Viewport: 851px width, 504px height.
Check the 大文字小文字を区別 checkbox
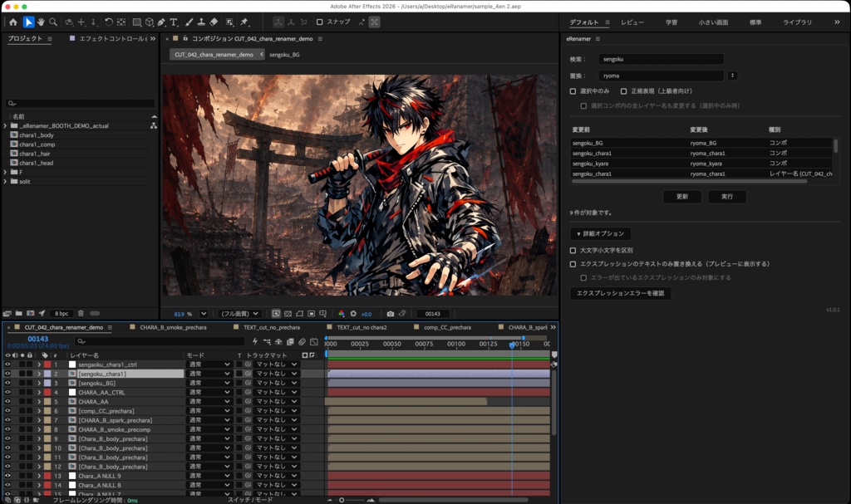coord(573,250)
